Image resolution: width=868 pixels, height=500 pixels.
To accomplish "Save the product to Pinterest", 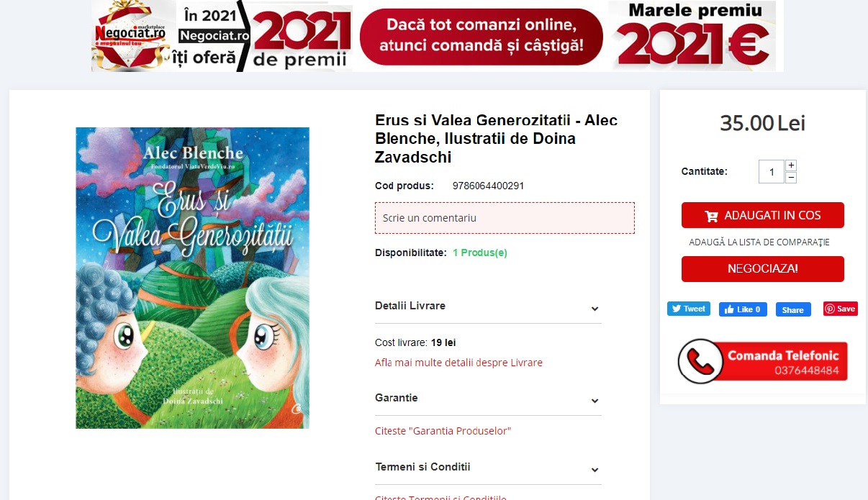I will tap(841, 309).
